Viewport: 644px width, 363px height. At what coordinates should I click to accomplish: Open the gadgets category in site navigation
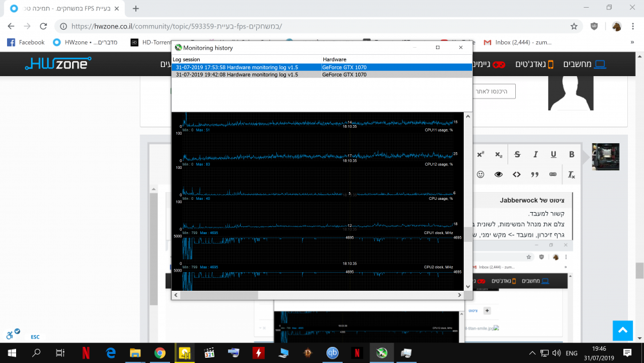click(535, 64)
